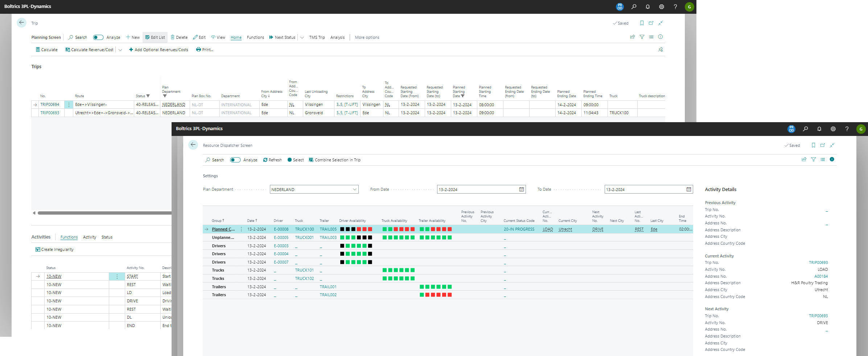
Task: Open To Date calendar picker
Action: pos(689,189)
